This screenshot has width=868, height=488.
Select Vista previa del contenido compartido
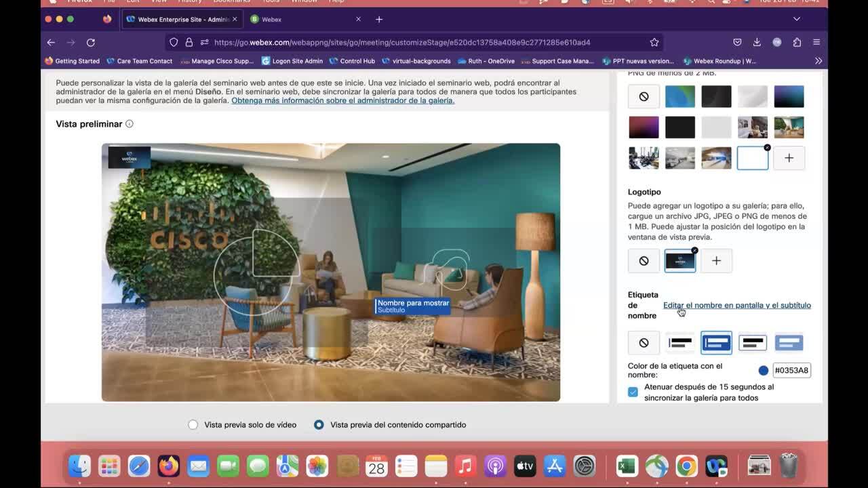(x=319, y=425)
